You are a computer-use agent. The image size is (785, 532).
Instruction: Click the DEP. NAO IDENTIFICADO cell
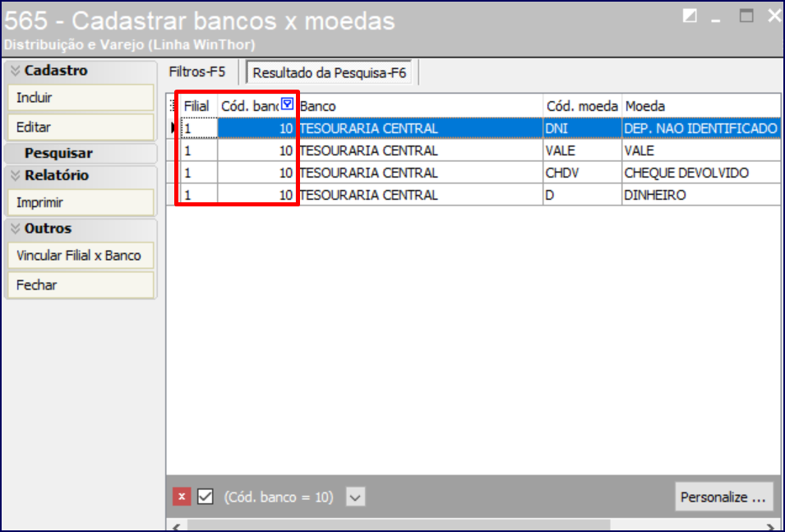pyautogui.click(x=701, y=128)
